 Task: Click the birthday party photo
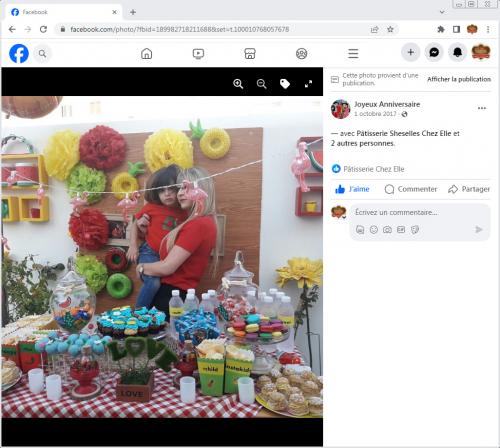coord(162,257)
